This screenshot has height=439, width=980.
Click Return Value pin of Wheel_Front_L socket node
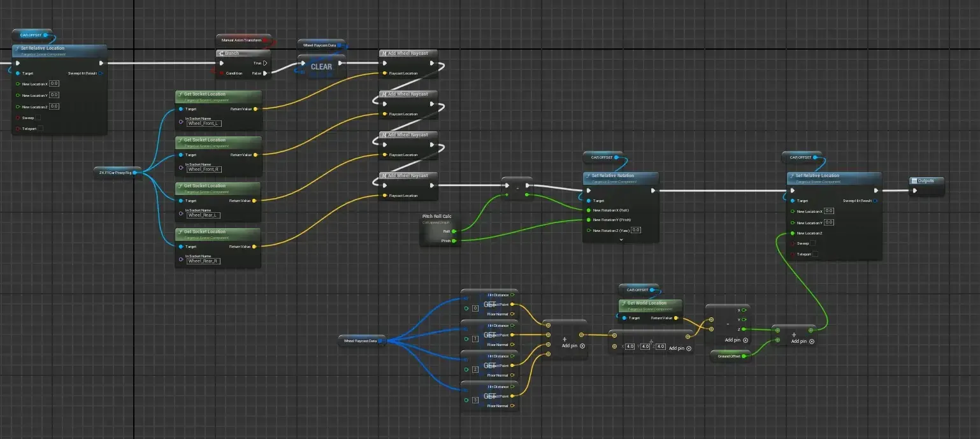coord(256,109)
